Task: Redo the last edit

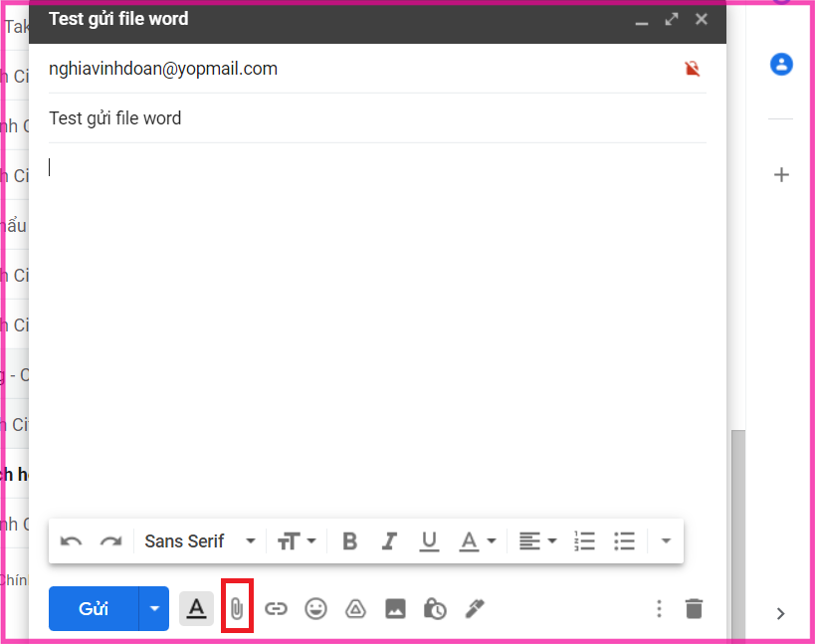Action: (x=110, y=541)
